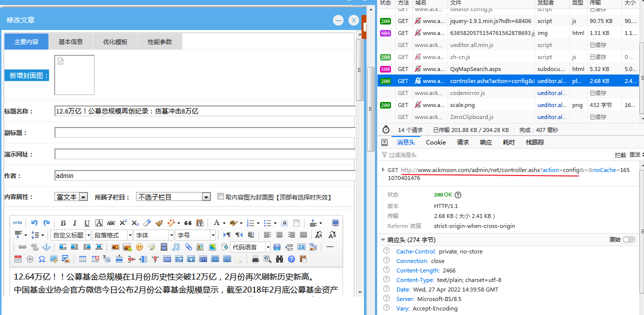Insert music using the note icon

click(x=175, y=247)
